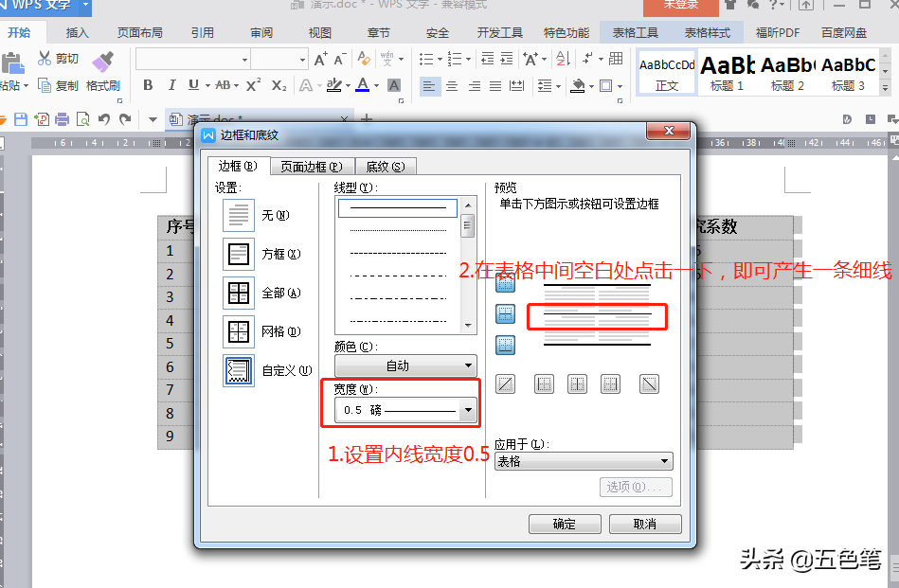This screenshot has width=899, height=588.
Task: Select the dotted line style in 线型 list
Action: [x=398, y=230]
